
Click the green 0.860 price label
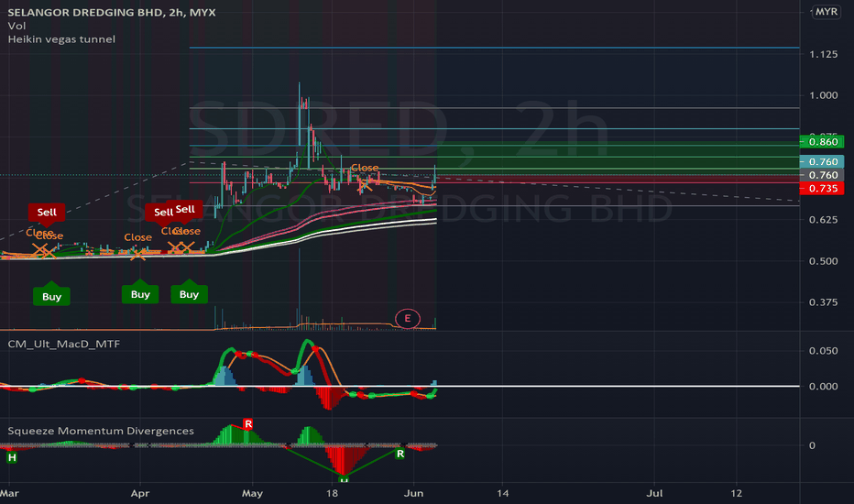coord(822,142)
